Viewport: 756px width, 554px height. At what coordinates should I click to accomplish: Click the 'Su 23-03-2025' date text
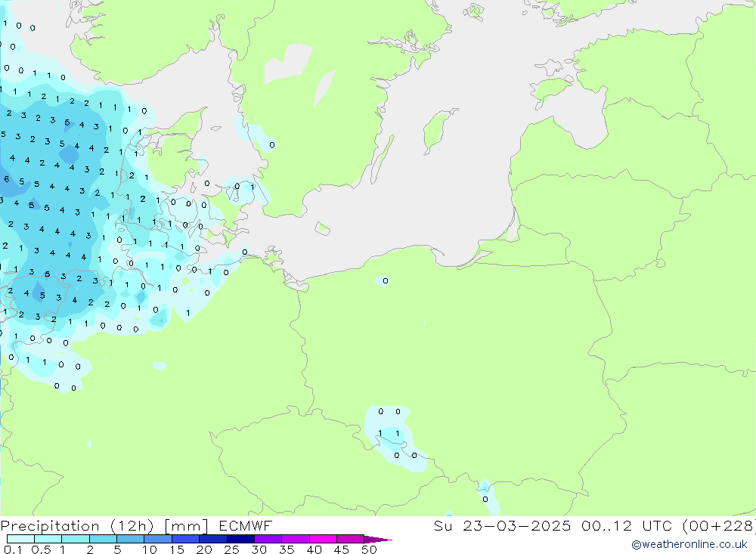[503, 525]
